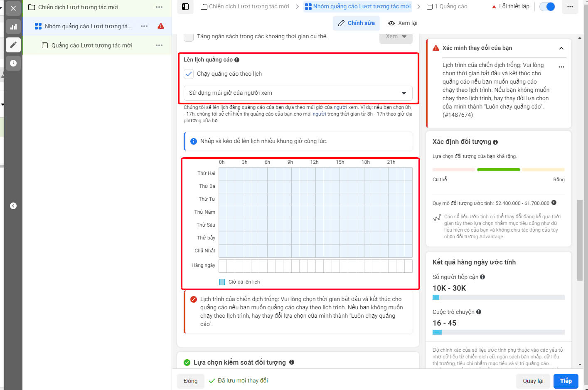Click info icon beside Cuộc trò chuyện

(479, 312)
